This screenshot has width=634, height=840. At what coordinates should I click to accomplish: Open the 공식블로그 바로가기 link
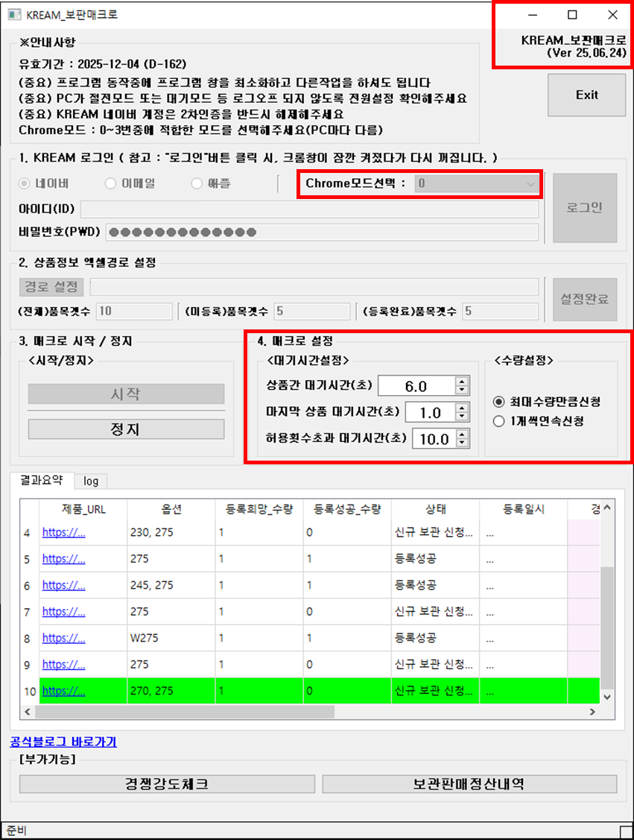click(x=63, y=742)
